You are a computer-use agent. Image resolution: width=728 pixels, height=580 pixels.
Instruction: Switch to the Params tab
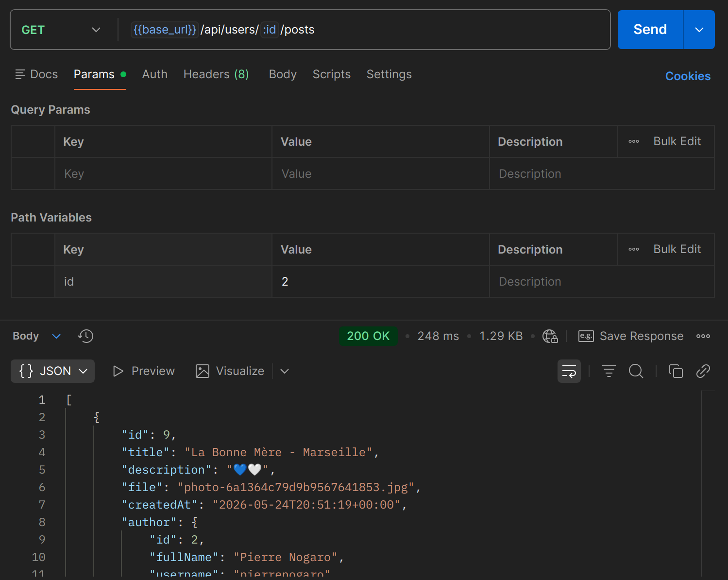[100, 74]
